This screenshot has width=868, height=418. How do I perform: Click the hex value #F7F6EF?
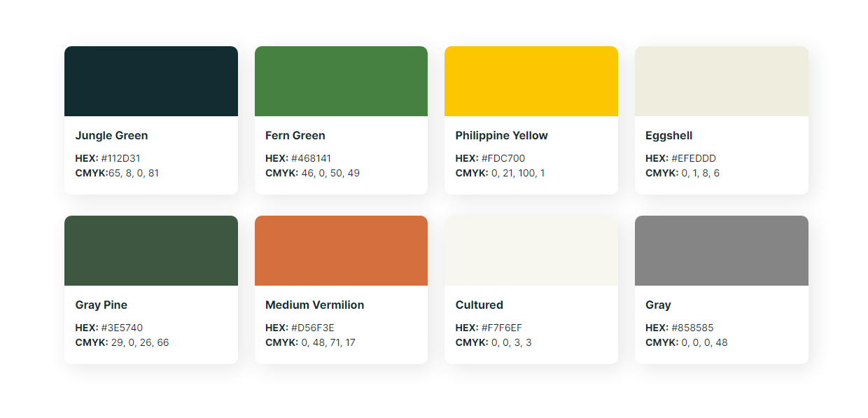coord(502,328)
